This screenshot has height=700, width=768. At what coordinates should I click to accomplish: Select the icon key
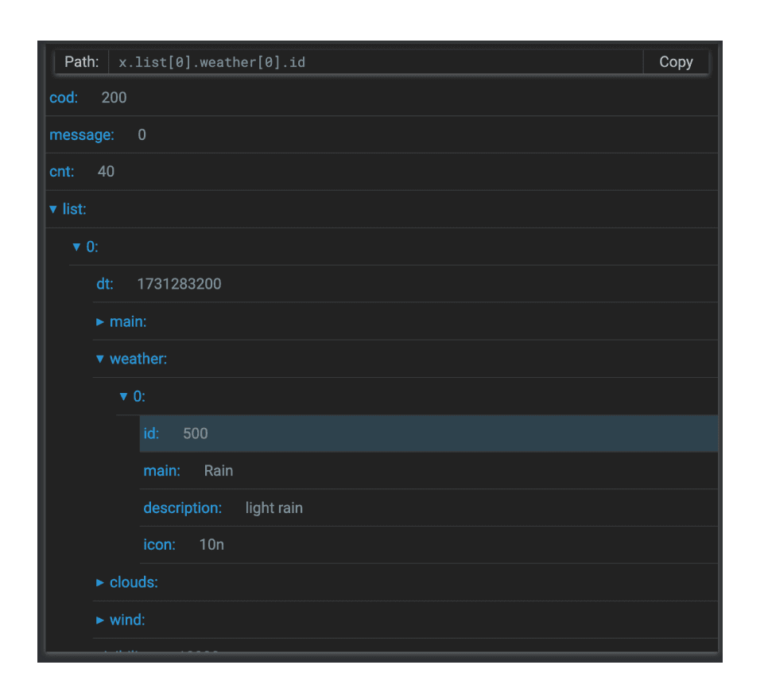pyautogui.click(x=159, y=545)
